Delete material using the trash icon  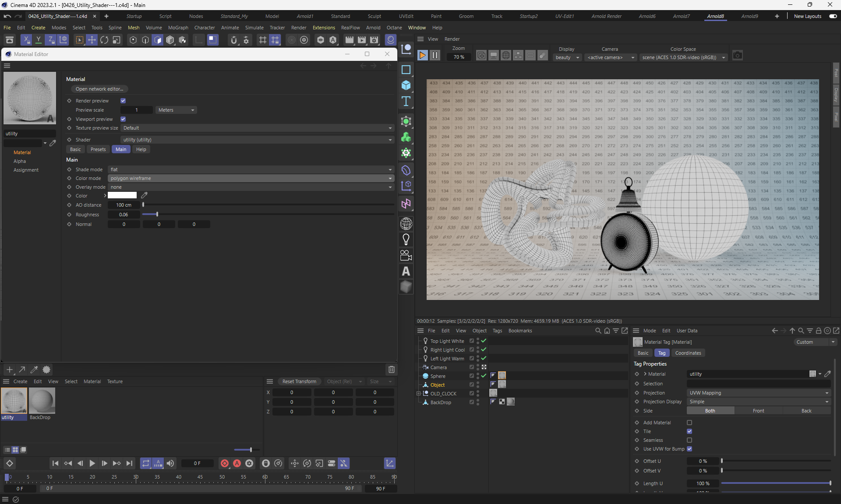(392, 370)
